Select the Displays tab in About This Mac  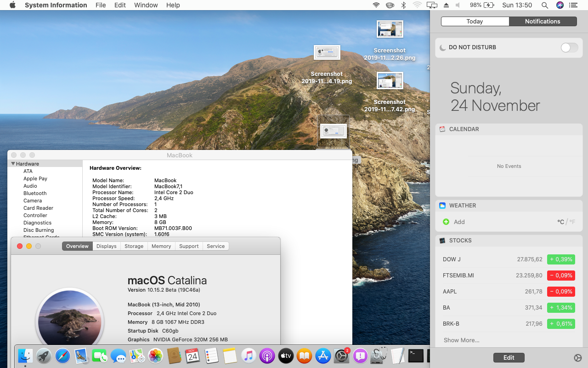point(107,246)
